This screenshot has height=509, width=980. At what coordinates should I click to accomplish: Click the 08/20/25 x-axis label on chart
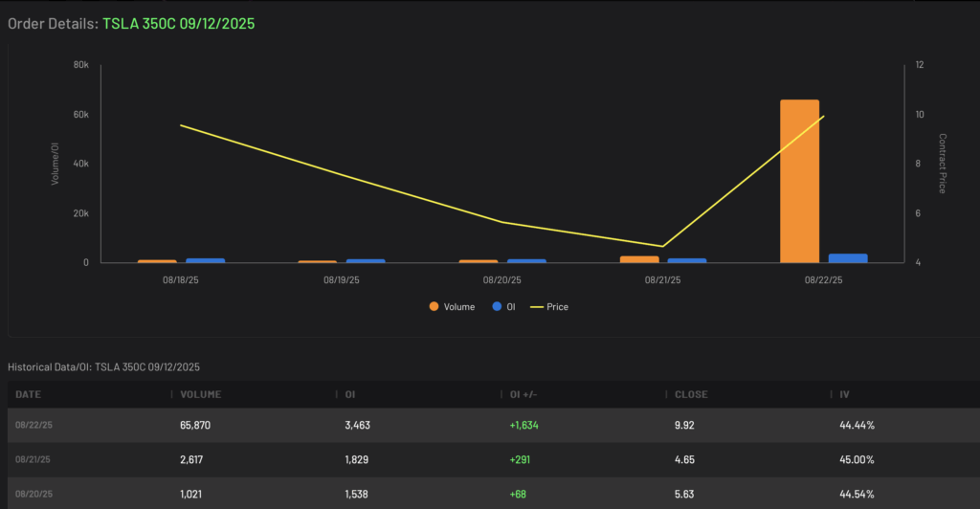tap(501, 279)
